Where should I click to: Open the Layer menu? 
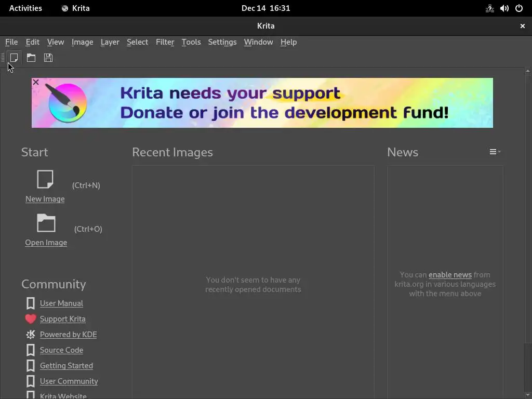110,42
